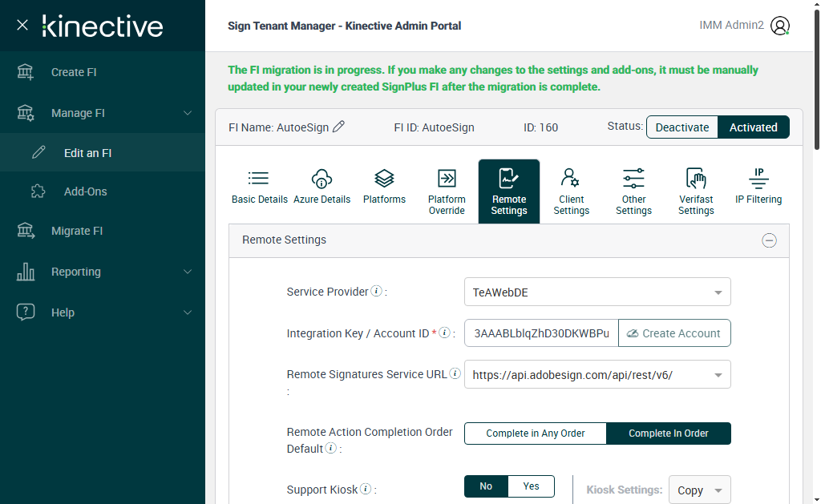Choose Complete In Order
Image resolution: width=821 pixels, height=504 pixels.
click(x=669, y=433)
